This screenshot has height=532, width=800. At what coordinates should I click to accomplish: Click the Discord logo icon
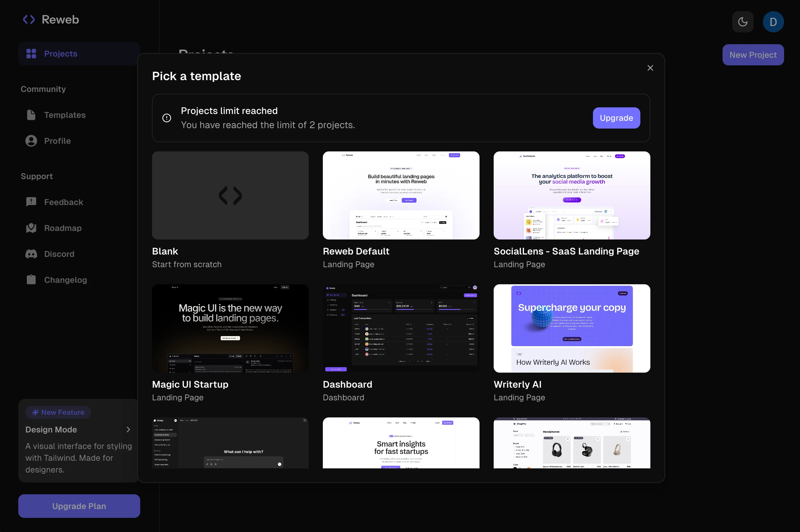(31, 254)
